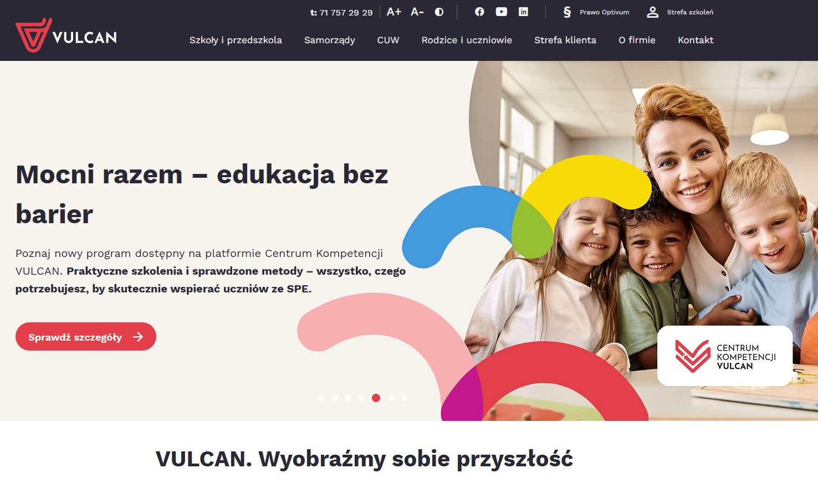Screen dimensions: 818x504
Task: Open the O firmie menu item
Action: (637, 40)
